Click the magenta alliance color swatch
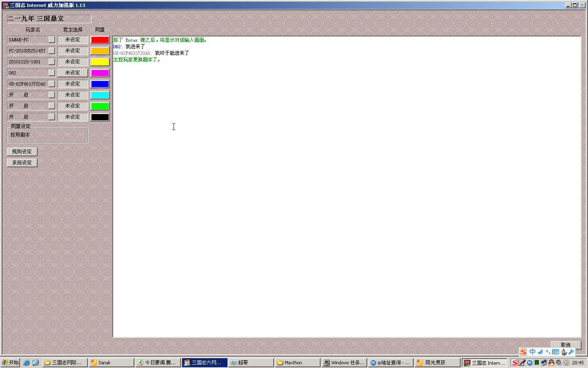 coord(100,73)
